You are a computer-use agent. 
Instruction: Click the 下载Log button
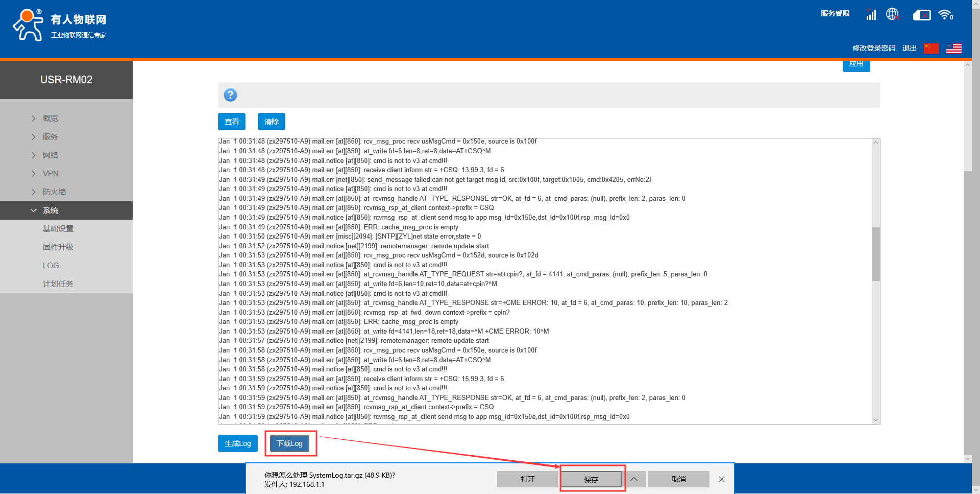point(290,443)
